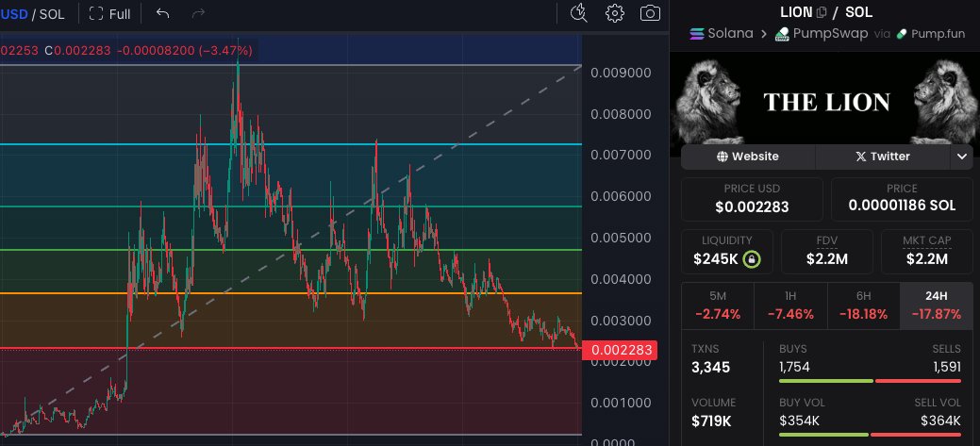Open quick search lightning icon
The width and height of the screenshot is (980, 446).
tap(579, 13)
